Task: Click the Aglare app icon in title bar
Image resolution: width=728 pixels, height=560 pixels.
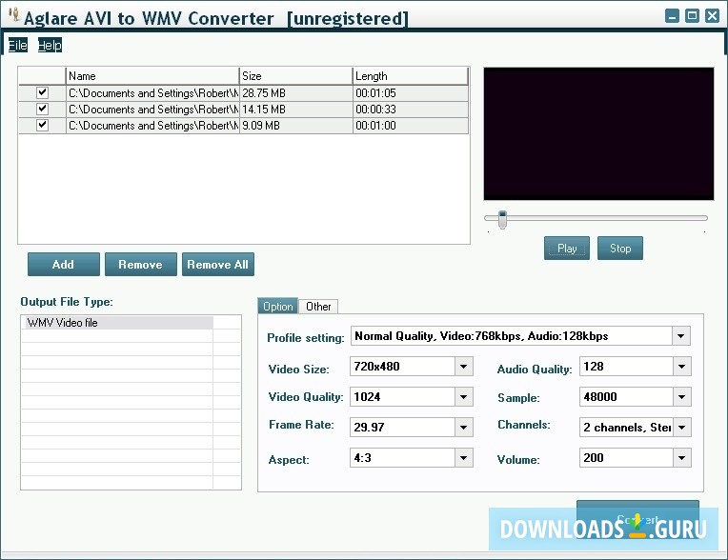Action: [14, 15]
